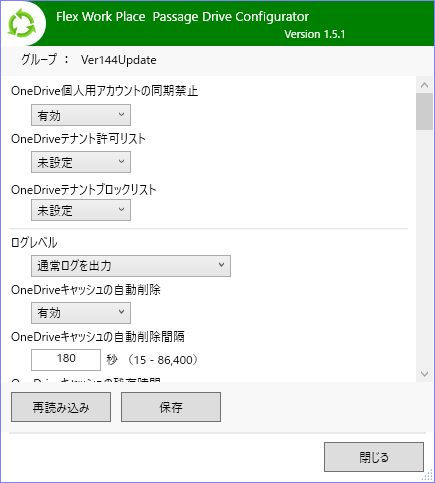Screen dimensions: 435x483
Task: Click the 秒 (15 - 86,400) range text
Action: [x=153, y=360]
